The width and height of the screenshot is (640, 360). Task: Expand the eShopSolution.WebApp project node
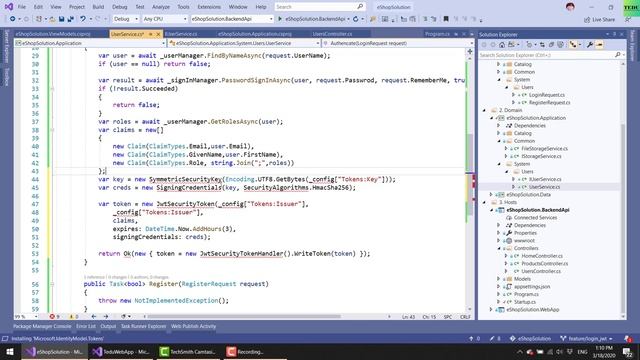tap(492, 310)
